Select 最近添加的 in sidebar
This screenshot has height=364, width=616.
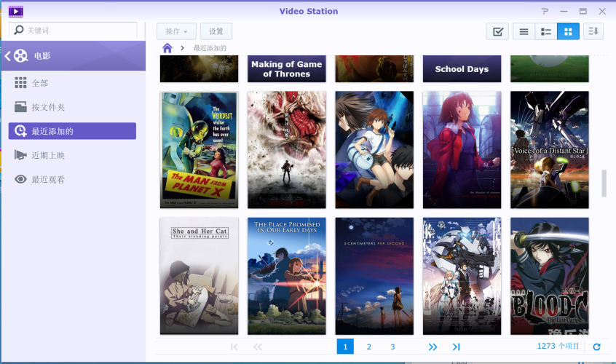[x=72, y=131]
